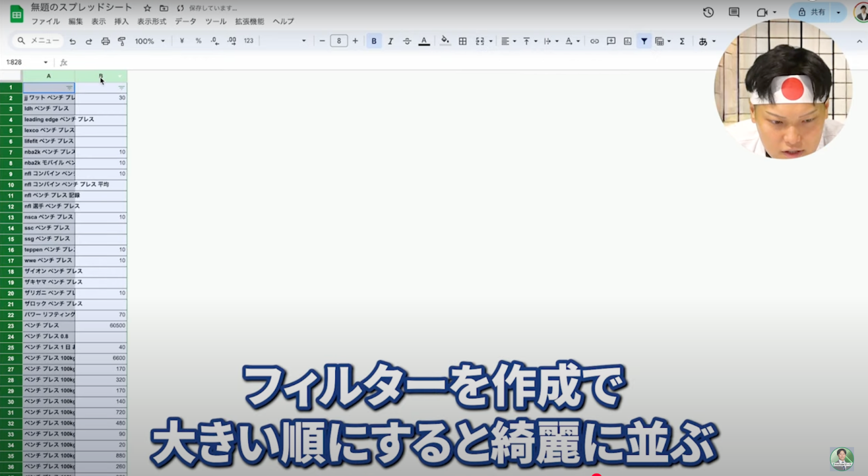
Task: Decrease font size with minus button
Action: pyautogui.click(x=322, y=41)
